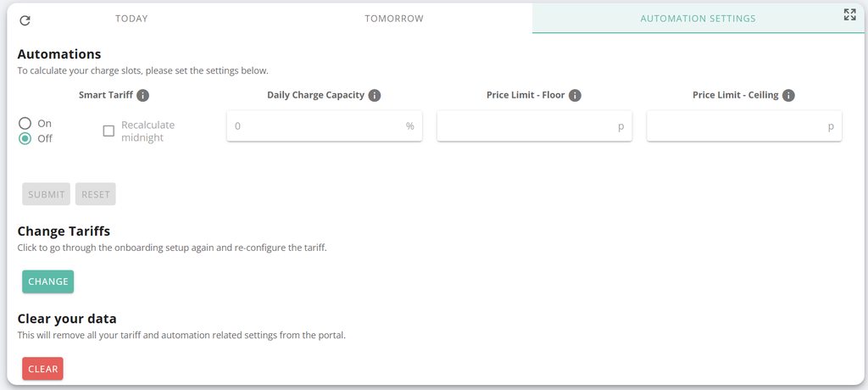
Task: Turn Smart Tariff On radio button
Action: (25, 124)
